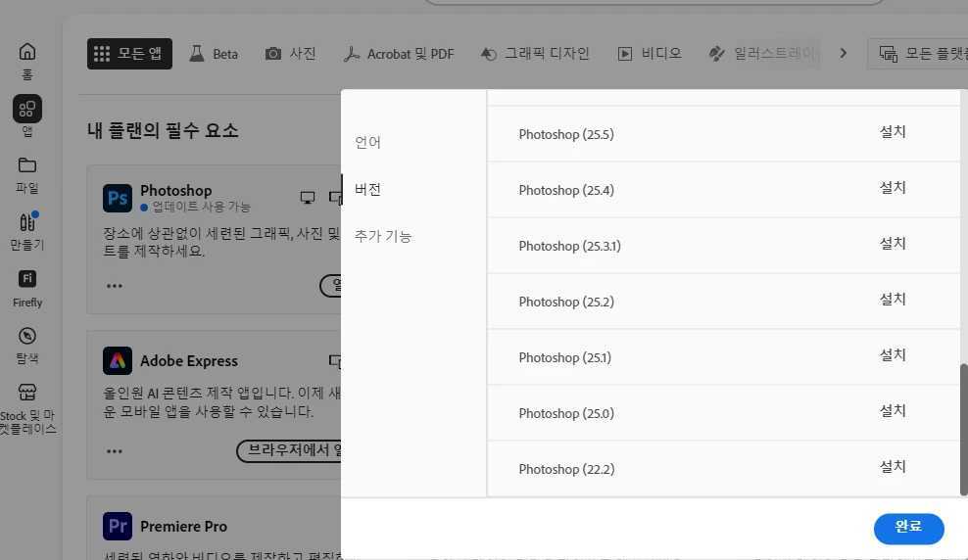
Task: Select 언어 in dialog sidebar
Action: click(368, 143)
